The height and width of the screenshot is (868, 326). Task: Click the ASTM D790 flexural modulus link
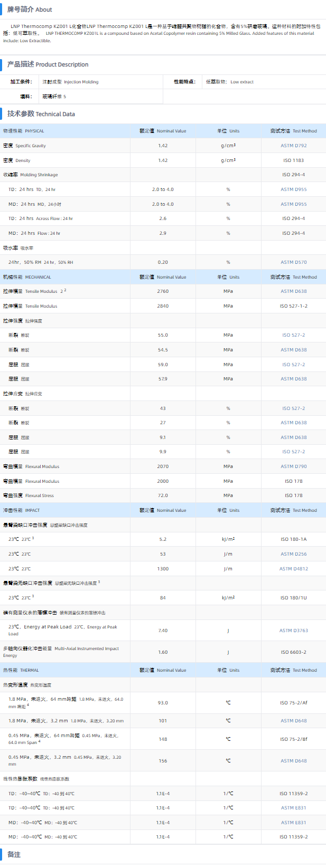click(293, 466)
